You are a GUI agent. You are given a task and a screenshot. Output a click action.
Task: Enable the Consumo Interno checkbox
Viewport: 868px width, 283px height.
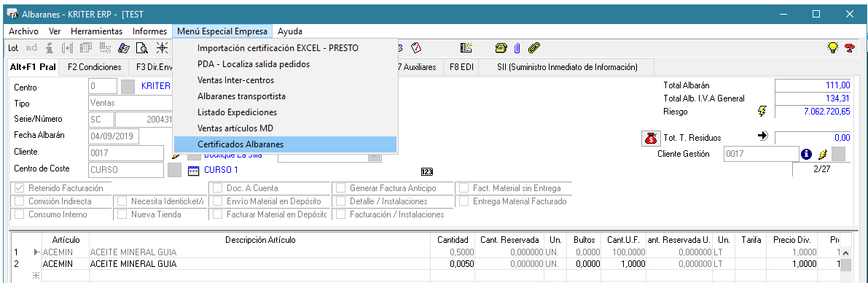click(x=20, y=214)
